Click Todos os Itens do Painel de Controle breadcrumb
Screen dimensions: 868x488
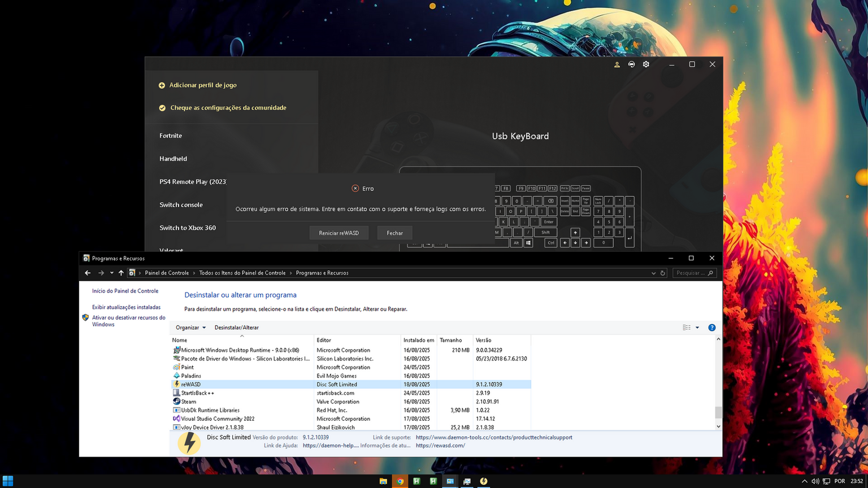point(242,273)
